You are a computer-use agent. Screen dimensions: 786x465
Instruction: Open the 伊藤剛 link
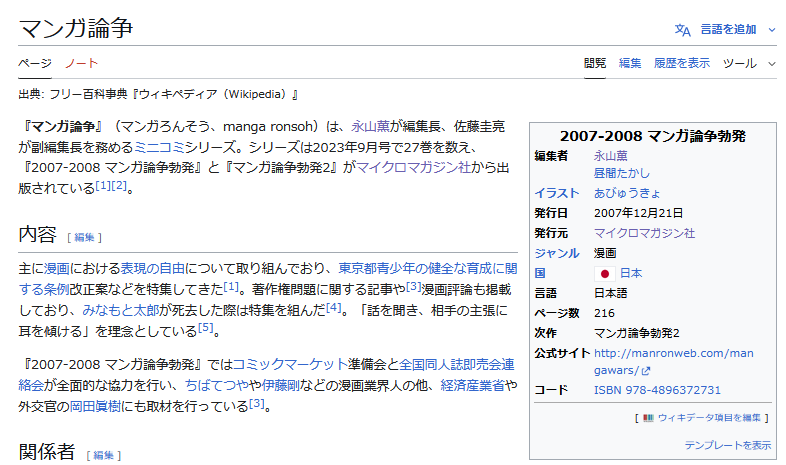[280, 385]
